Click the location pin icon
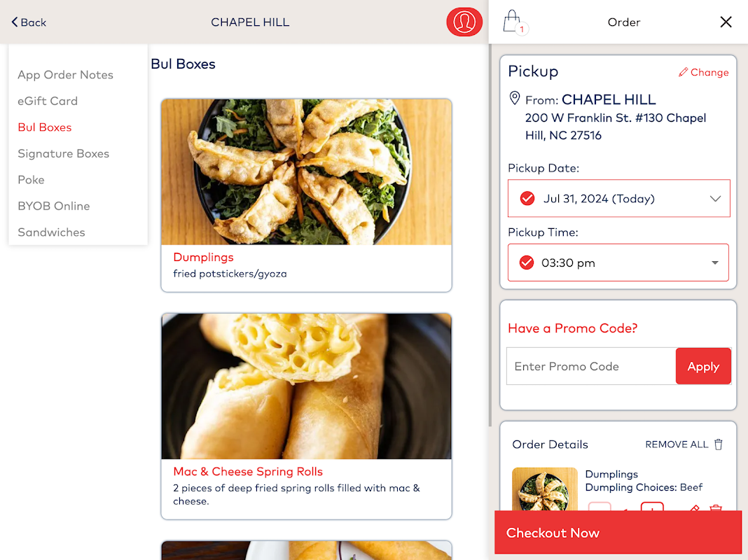 click(x=514, y=98)
